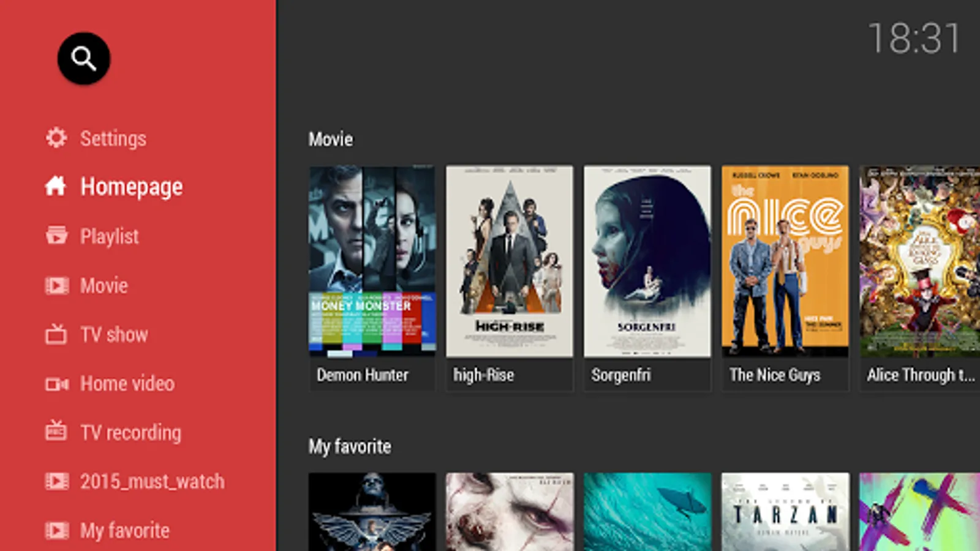The width and height of the screenshot is (980, 551).
Task: Open the Playlist section
Action: click(x=110, y=236)
